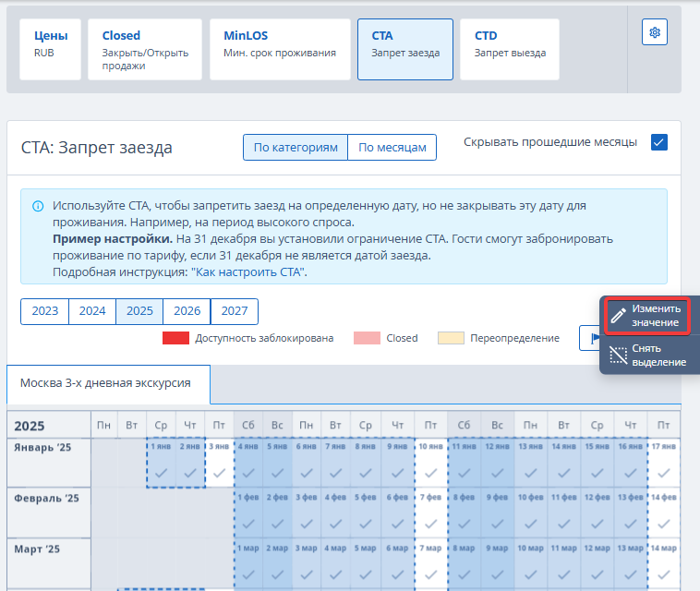Select Москва 3-х дневная экскурсия tab
The width and height of the screenshot is (700, 591).
[108, 384]
